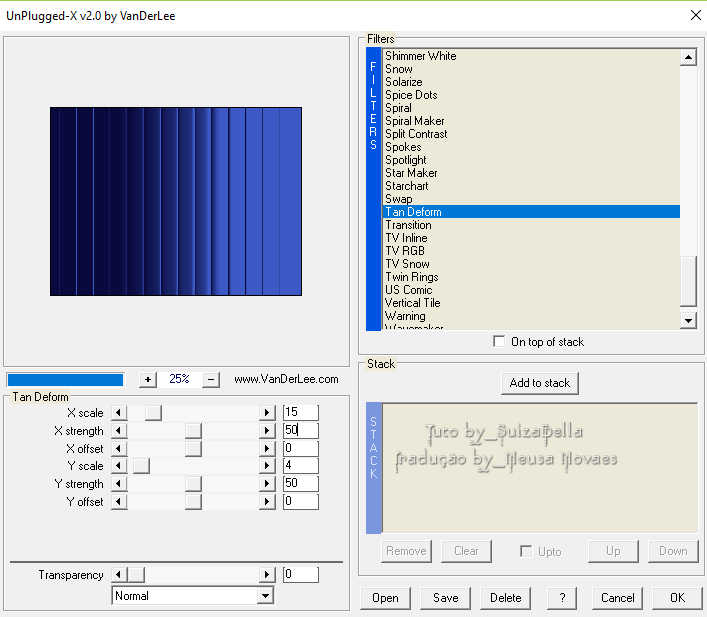Click the zoom out minus button
Image resolution: width=707 pixels, height=617 pixels.
[x=211, y=379]
